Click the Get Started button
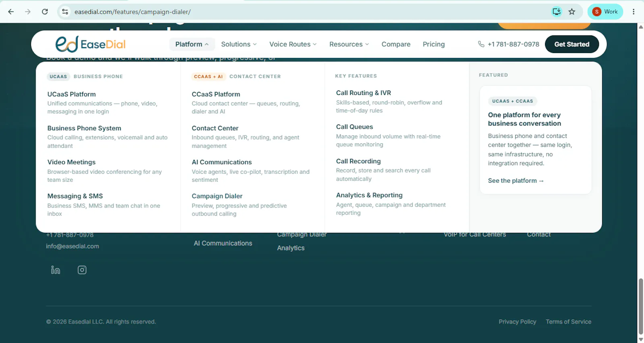This screenshot has height=343, width=644. [572, 44]
